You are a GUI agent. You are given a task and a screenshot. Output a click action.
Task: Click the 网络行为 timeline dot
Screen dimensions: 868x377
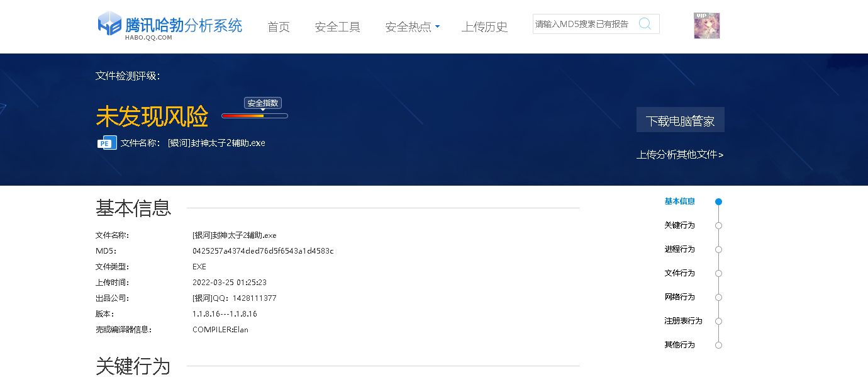click(x=718, y=298)
